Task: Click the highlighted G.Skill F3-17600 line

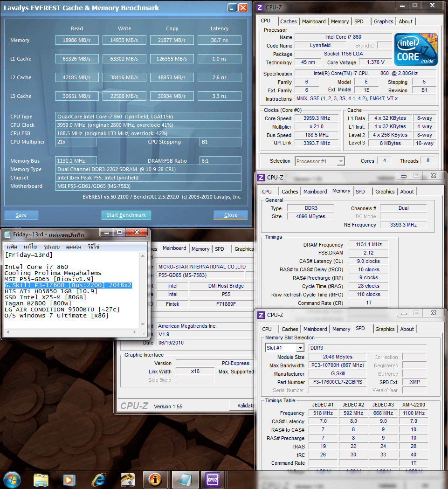Action: [x=68, y=285]
